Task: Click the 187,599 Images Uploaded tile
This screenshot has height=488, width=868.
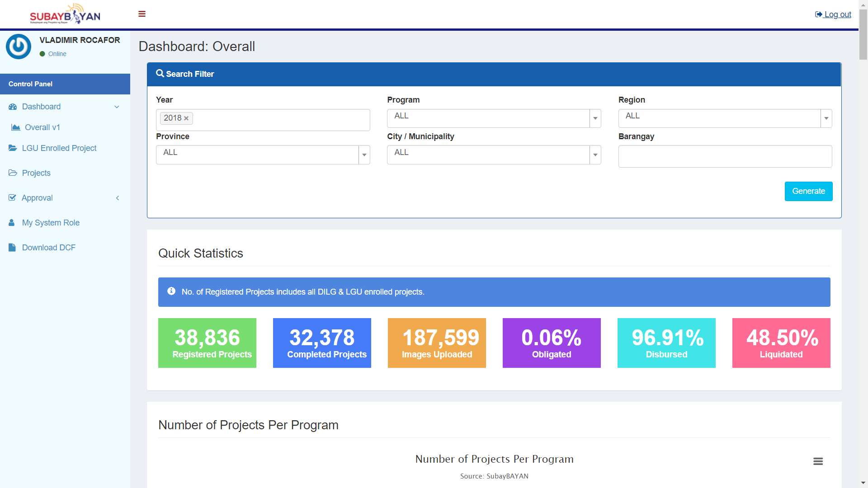Action: tap(437, 343)
